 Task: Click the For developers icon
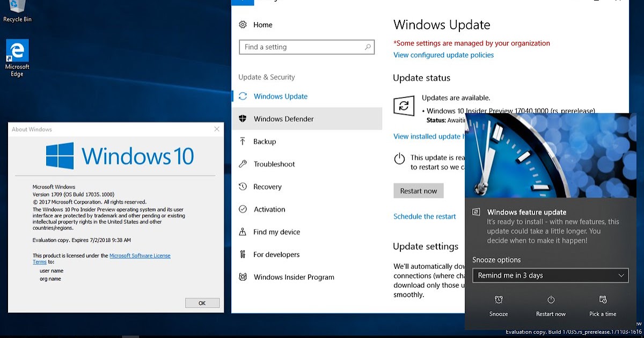tap(243, 254)
